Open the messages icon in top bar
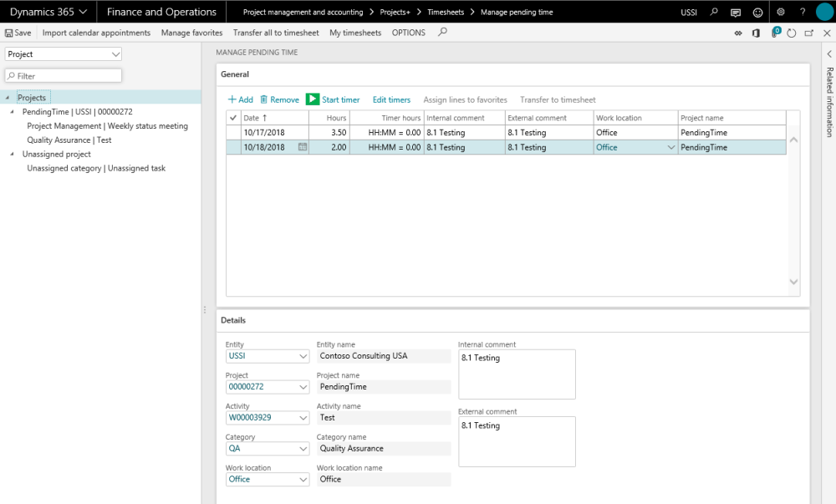The width and height of the screenshot is (836, 504). click(x=736, y=13)
